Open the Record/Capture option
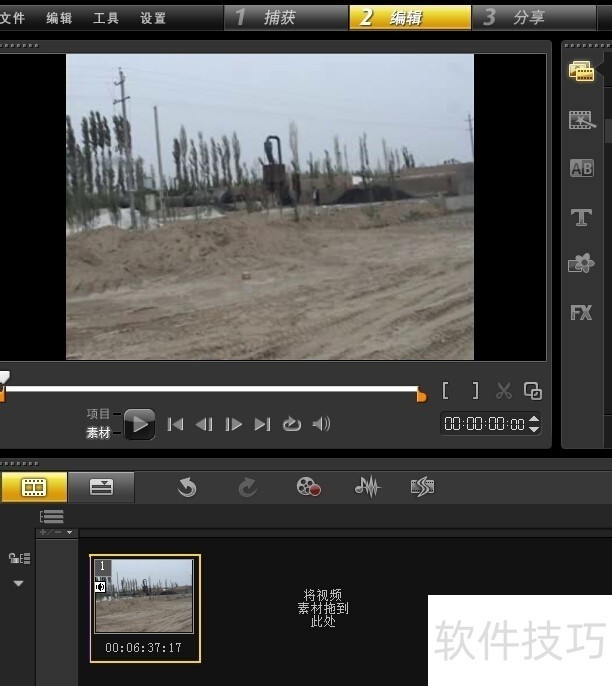Screen dimensions: 612x686 click(x=308, y=486)
